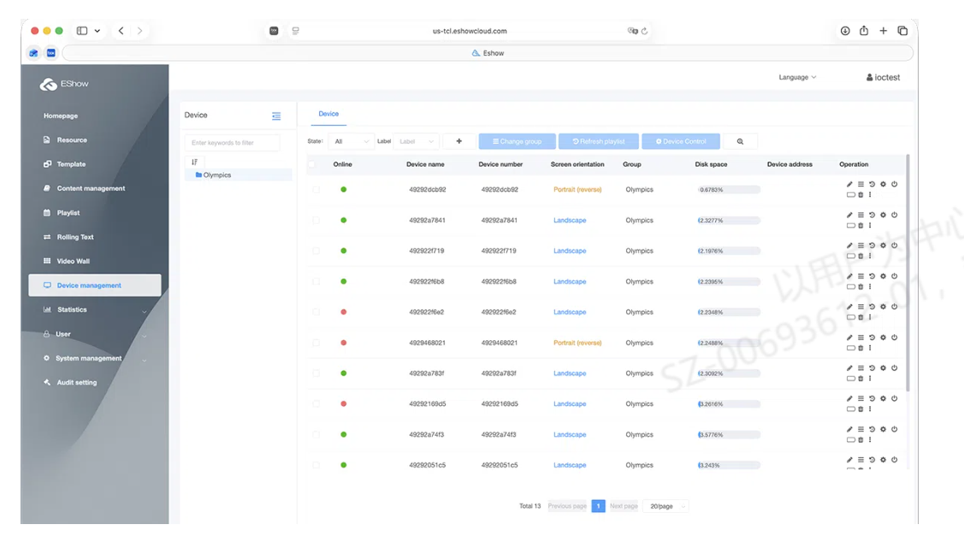
Task: Click the keyword filter input field
Action: click(x=233, y=143)
